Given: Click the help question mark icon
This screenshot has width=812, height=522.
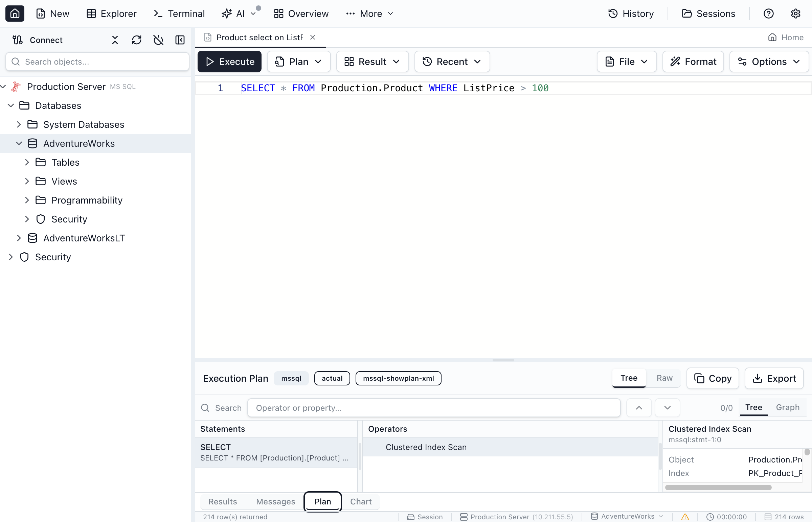Looking at the screenshot, I should tap(768, 14).
